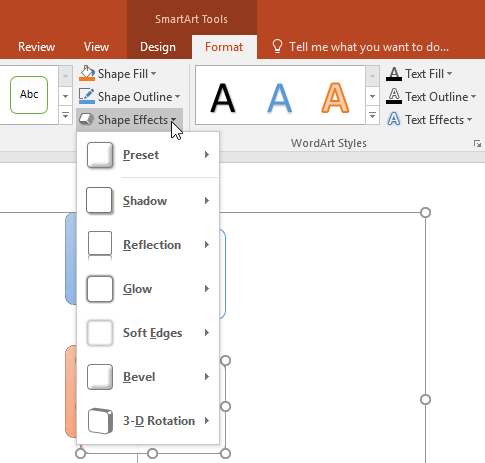This screenshot has width=485, height=463.
Task: Click the Soft Edges menu item icon
Action: click(100, 333)
